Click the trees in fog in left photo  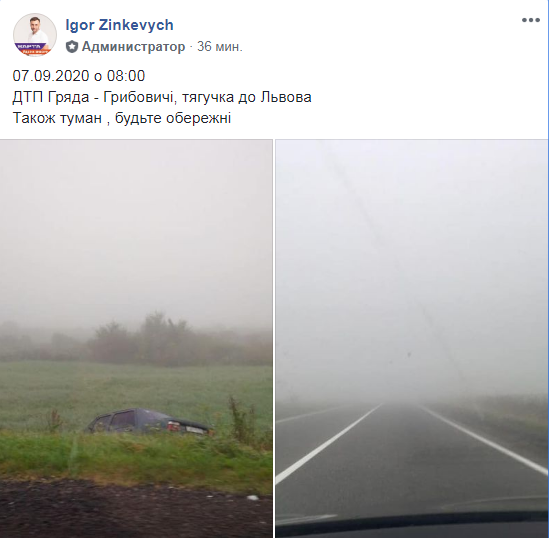140,340
